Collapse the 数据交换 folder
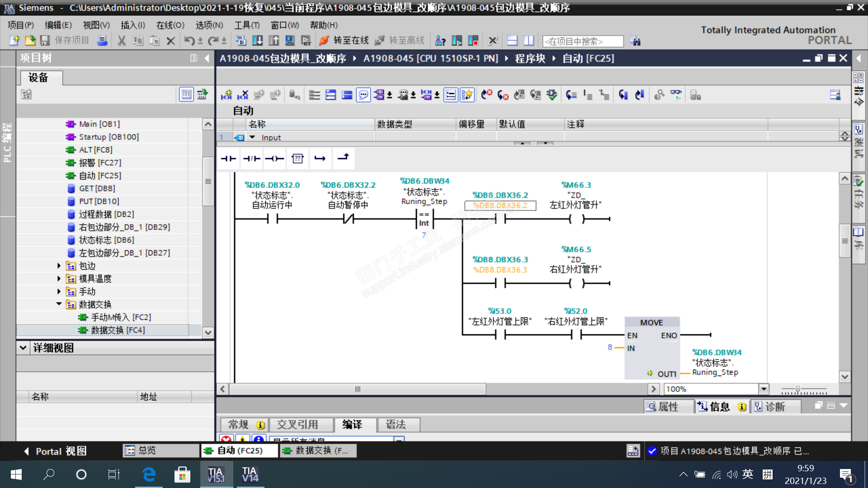Screen dimensions: 868x488 [59, 304]
